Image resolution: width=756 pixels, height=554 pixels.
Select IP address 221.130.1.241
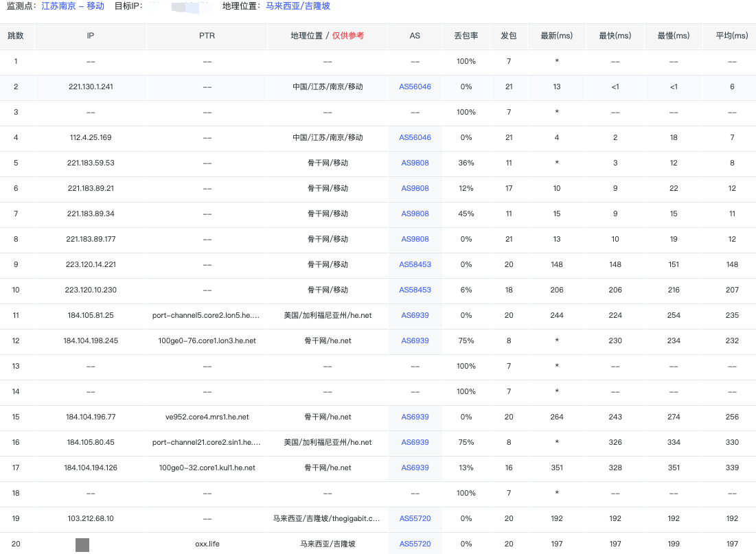click(91, 86)
